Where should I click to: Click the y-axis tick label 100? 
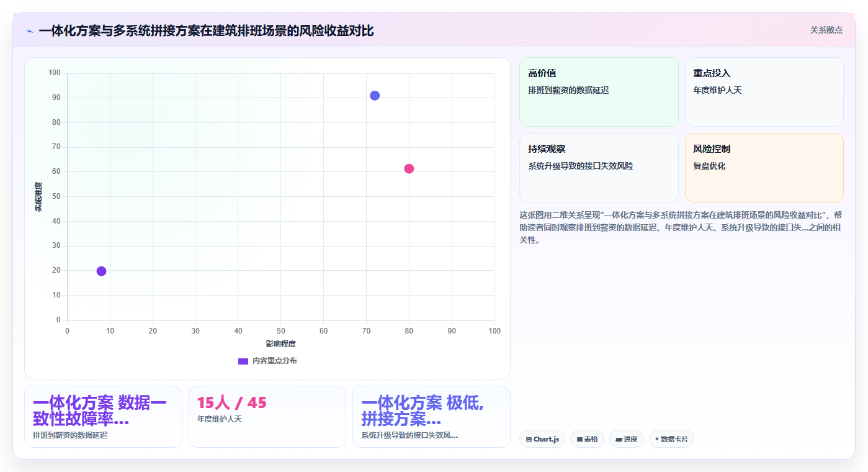[x=55, y=73]
